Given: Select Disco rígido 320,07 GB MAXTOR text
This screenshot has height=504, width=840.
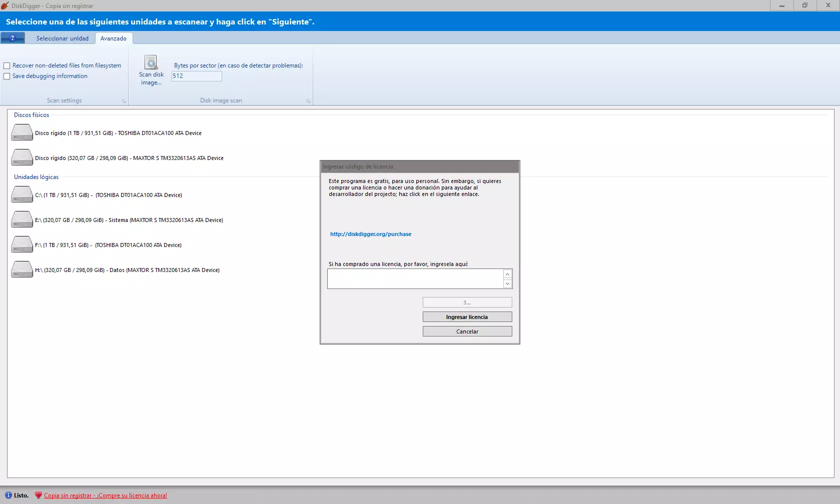Looking at the screenshot, I should click(x=129, y=158).
